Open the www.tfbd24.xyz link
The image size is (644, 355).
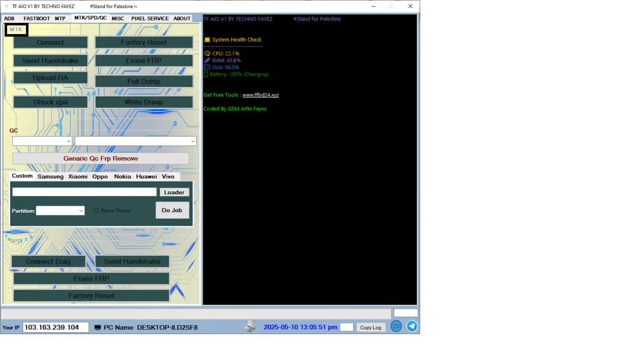point(260,95)
